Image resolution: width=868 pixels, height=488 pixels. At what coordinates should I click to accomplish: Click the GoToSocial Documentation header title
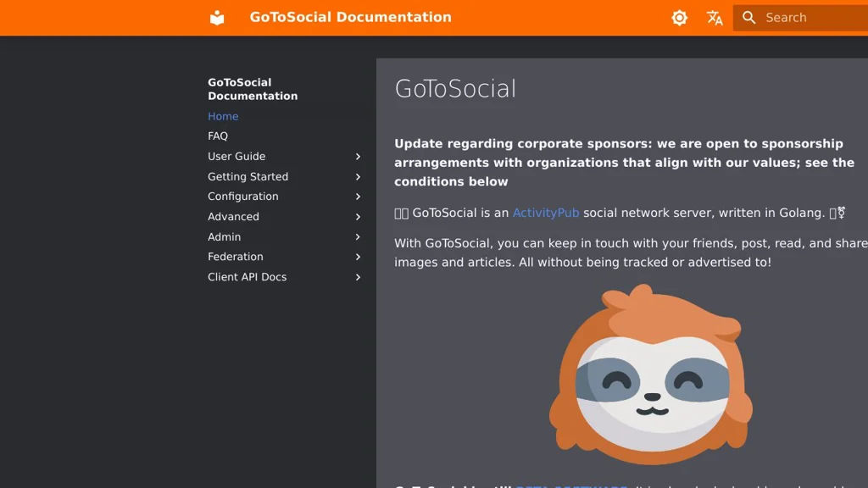click(350, 17)
